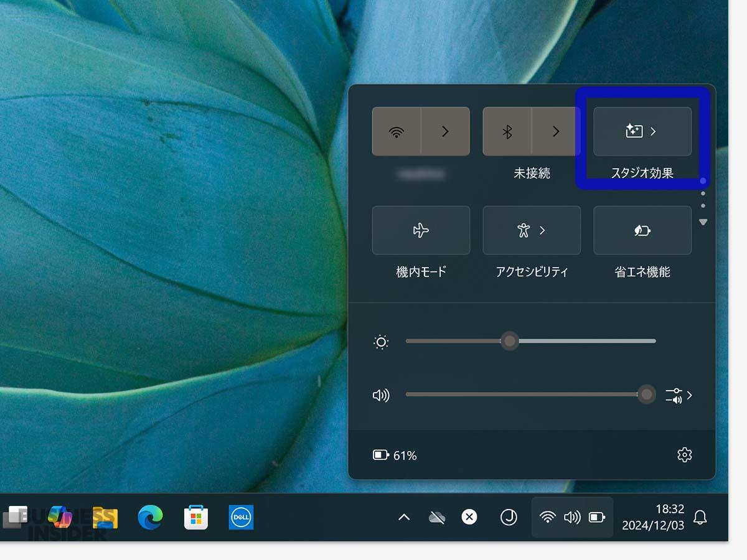Toggle the Wi-Fi quick setting button
The width and height of the screenshot is (747, 560).
[x=397, y=131]
